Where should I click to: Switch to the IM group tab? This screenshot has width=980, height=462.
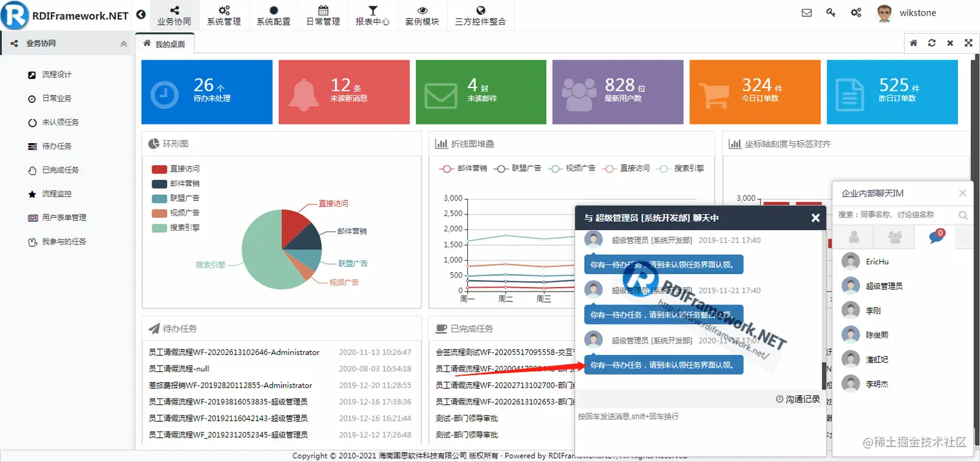click(x=894, y=237)
